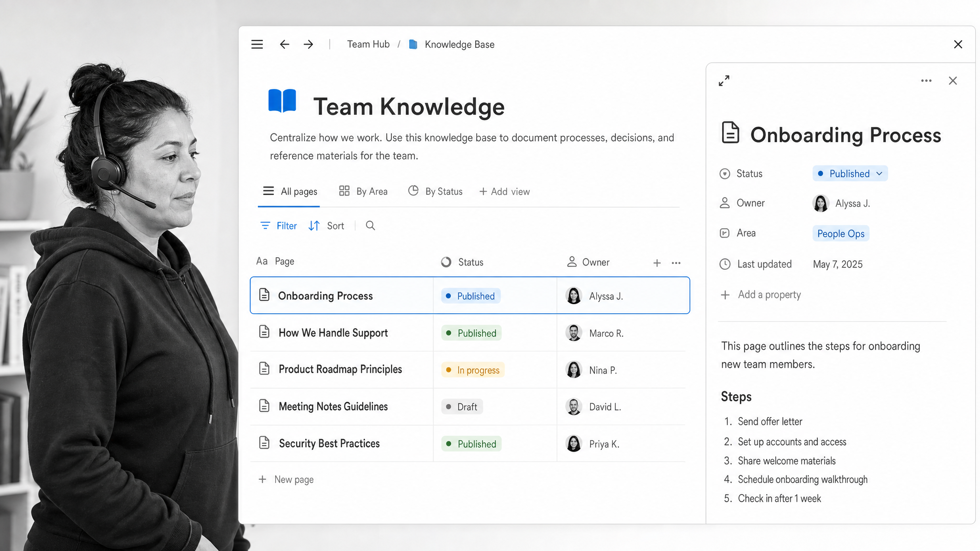Go back with the left arrow

coord(284,44)
